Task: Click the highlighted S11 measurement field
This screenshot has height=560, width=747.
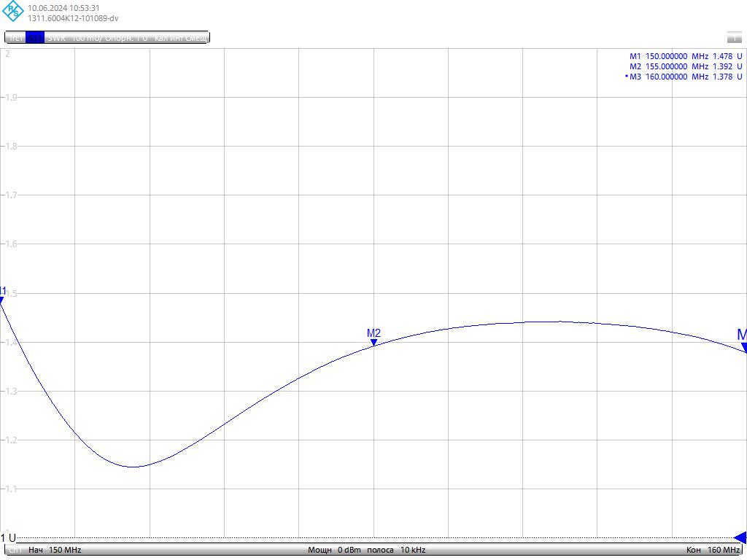Action: pos(35,38)
